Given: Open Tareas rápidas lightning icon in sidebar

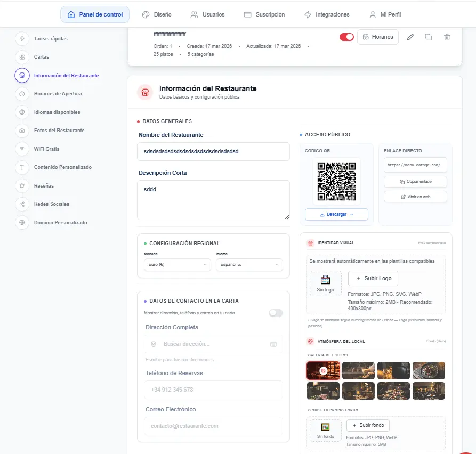Looking at the screenshot, I should (x=22, y=39).
